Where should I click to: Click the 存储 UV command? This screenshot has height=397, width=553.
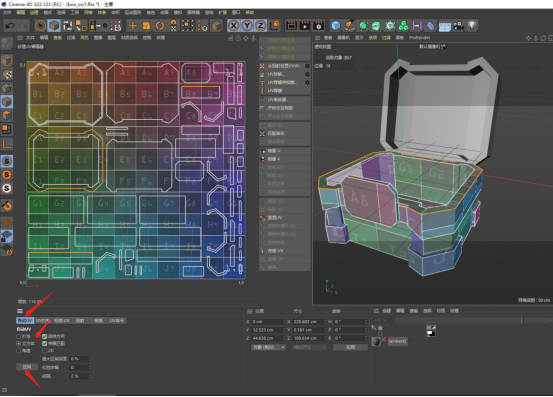coord(284,251)
